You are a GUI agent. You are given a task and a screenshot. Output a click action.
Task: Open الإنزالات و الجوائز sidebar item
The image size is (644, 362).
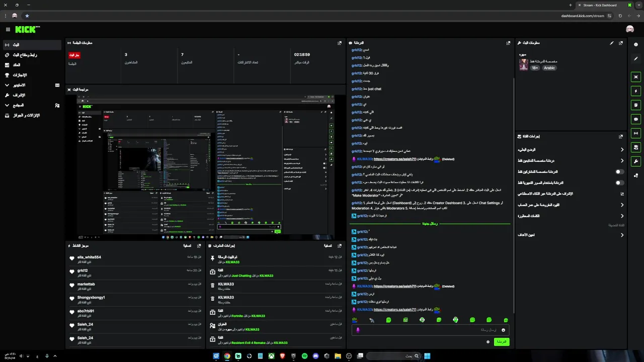[32, 115]
